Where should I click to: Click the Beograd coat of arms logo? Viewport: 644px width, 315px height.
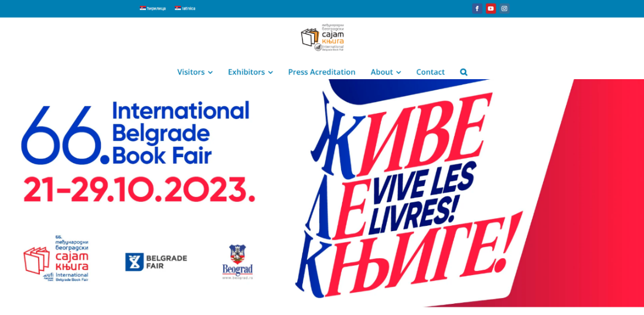pyautogui.click(x=237, y=262)
